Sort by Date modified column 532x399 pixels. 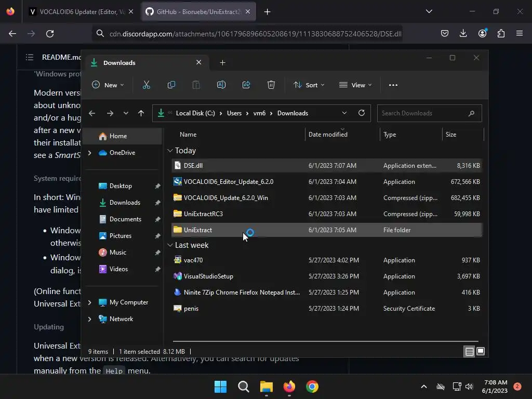coord(328,135)
